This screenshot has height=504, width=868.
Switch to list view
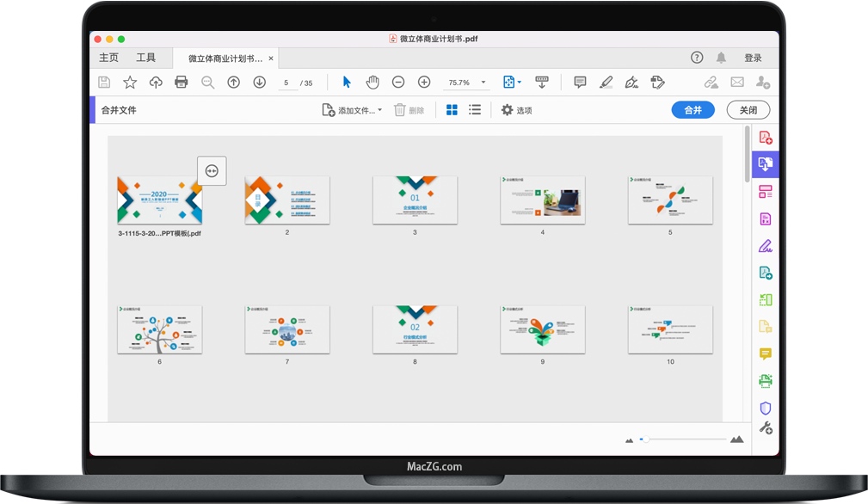[475, 110]
